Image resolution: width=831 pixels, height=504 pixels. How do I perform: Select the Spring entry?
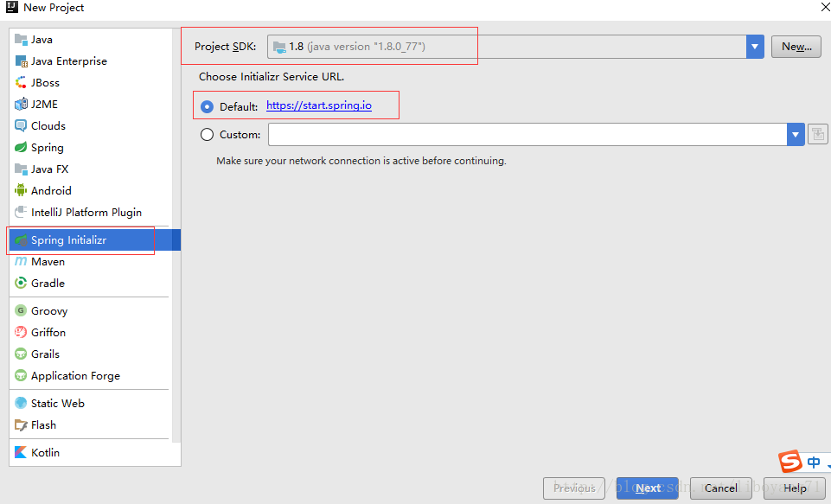coord(91,147)
